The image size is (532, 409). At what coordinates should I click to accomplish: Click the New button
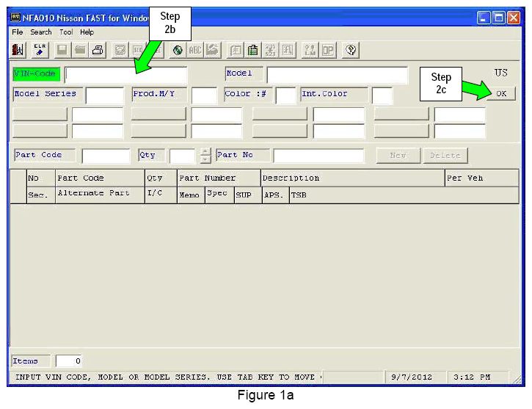(x=398, y=156)
